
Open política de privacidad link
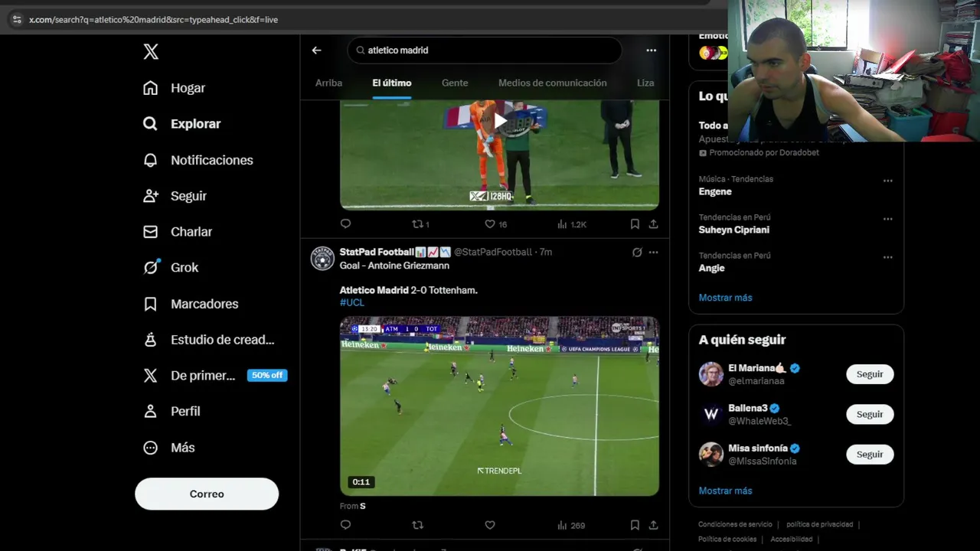819,525
